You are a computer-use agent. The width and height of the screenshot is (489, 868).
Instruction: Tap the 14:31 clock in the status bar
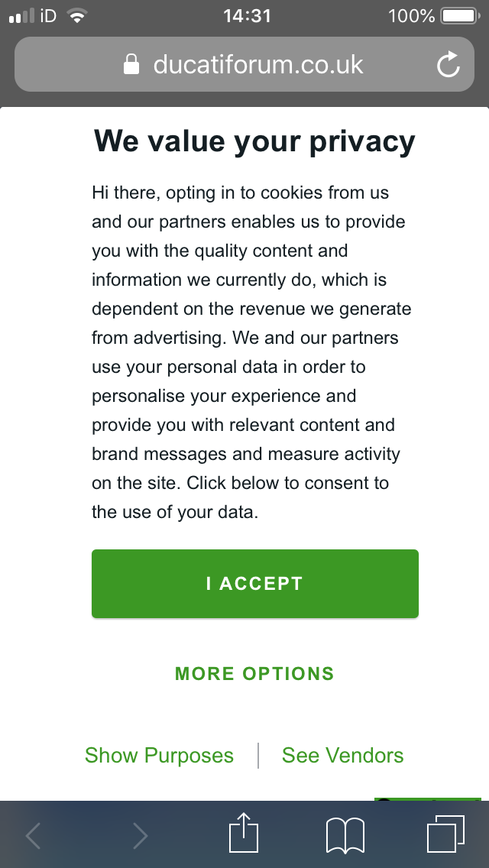click(x=247, y=16)
